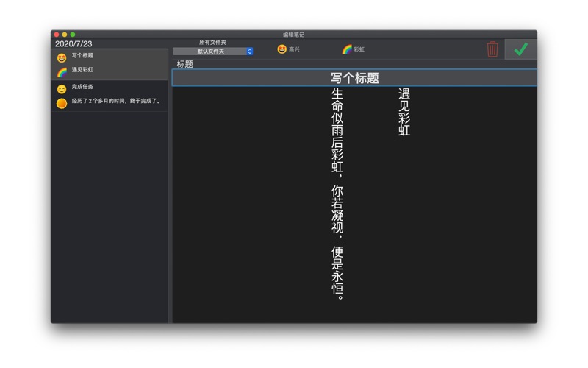
Task: Select the 彩虹 rainbow weather icon in toolbar
Action: click(x=347, y=49)
